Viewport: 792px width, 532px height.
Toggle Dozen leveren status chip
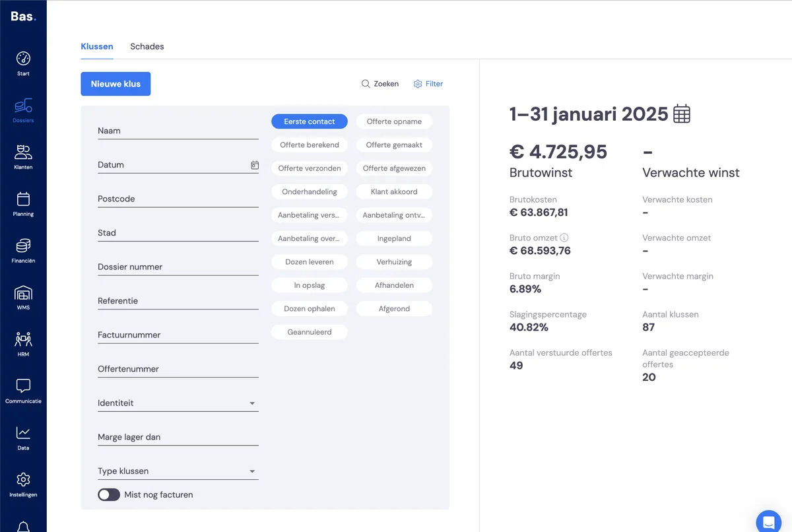click(x=310, y=262)
